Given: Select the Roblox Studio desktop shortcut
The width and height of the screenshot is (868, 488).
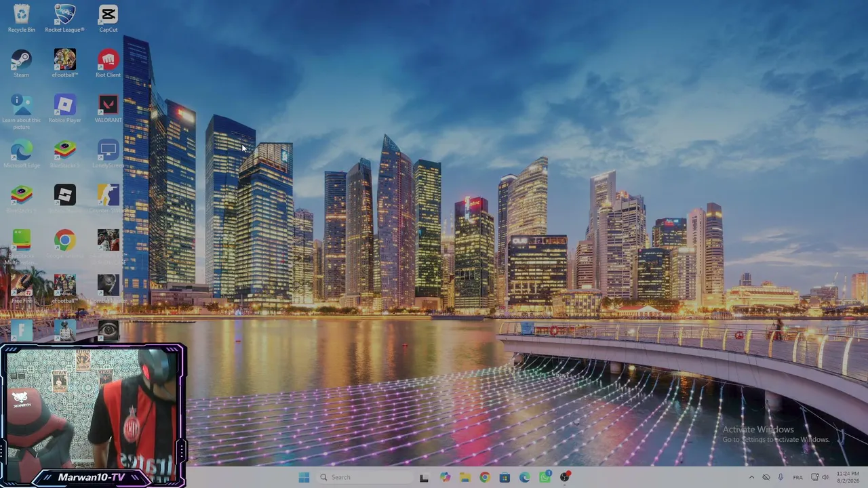Looking at the screenshot, I should pyautogui.click(x=65, y=199).
